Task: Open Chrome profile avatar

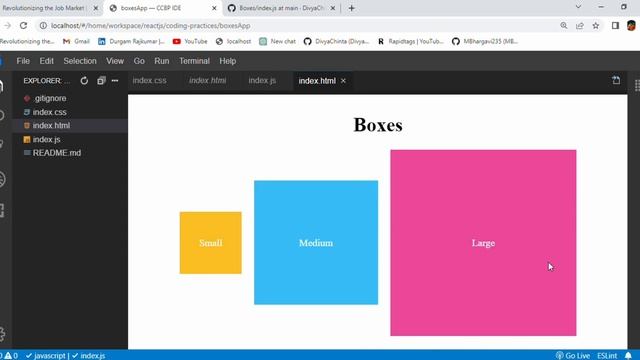Action: pyautogui.click(x=631, y=25)
